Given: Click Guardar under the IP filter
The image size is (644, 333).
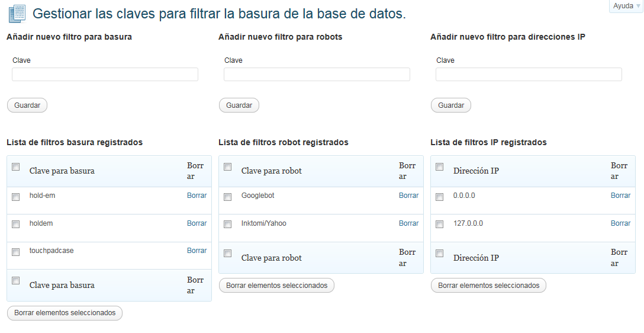Looking at the screenshot, I should pos(451,105).
